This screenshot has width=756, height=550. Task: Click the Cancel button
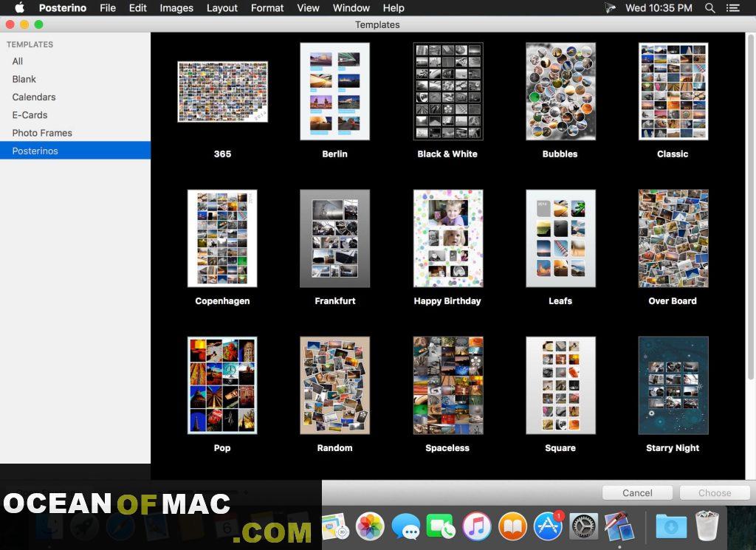pyautogui.click(x=637, y=492)
